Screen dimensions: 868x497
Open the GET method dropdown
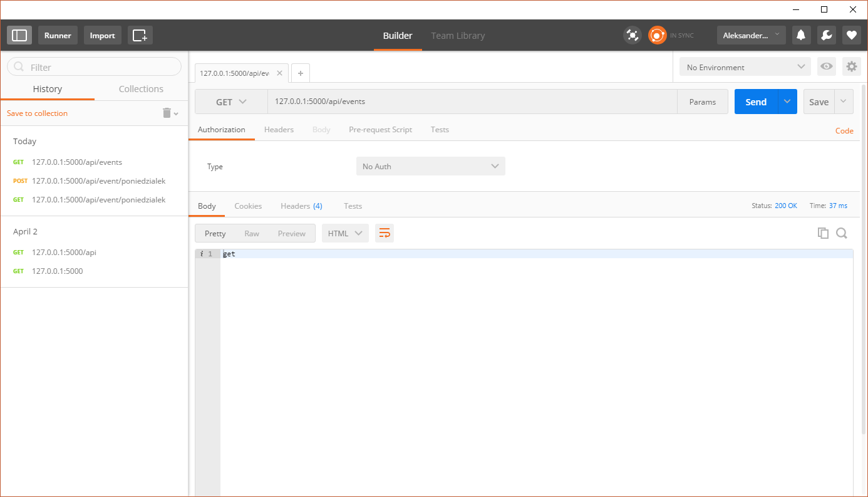[x=231, y=102]
